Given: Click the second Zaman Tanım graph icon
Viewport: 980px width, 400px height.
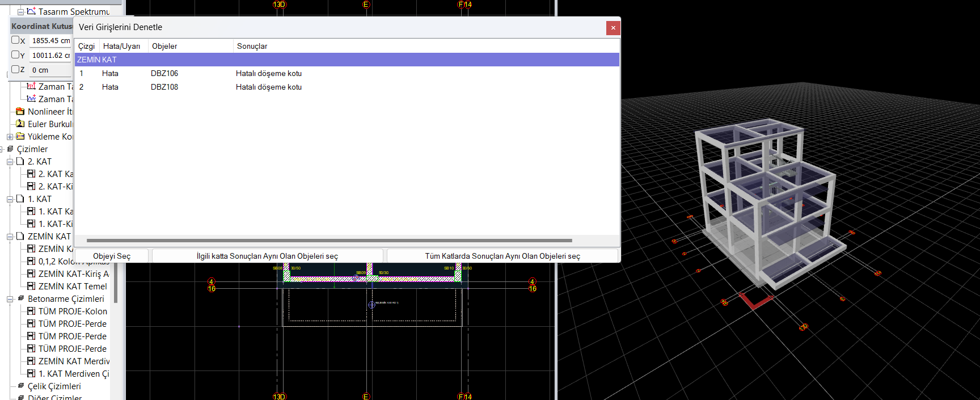Looking at the screenshot, I should click(31, 99).
